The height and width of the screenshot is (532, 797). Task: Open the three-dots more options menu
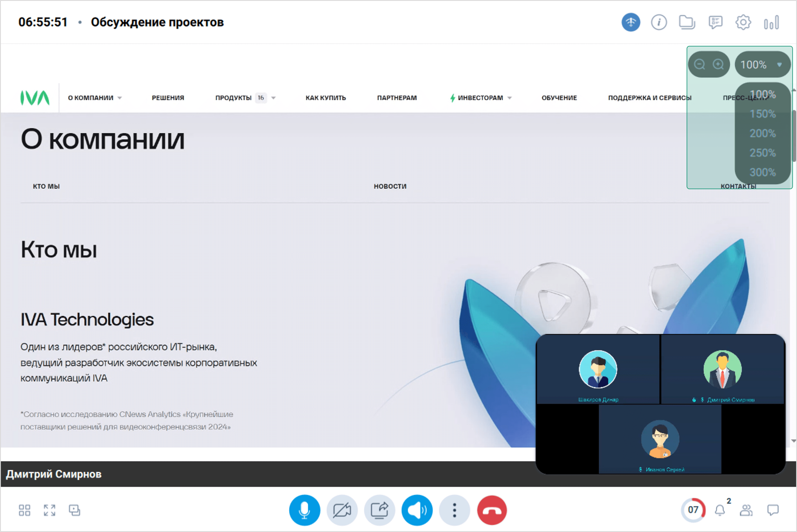(454, 510)
